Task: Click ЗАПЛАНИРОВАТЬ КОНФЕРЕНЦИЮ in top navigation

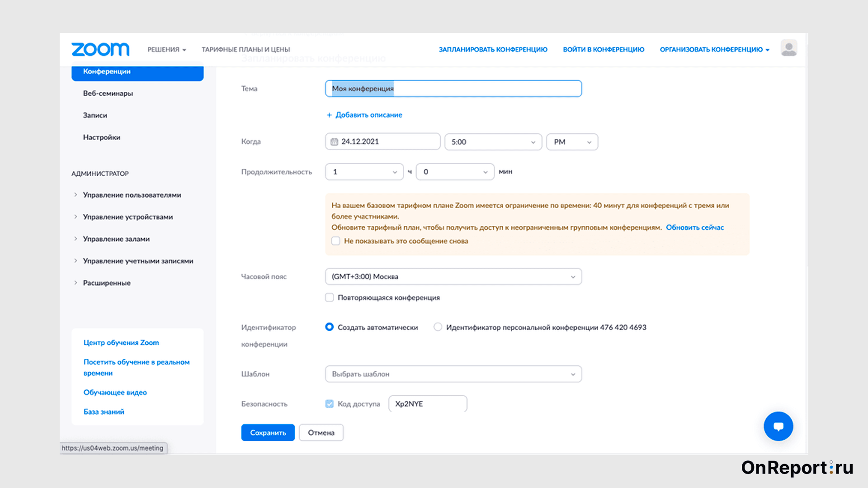Action: point(493,50)
